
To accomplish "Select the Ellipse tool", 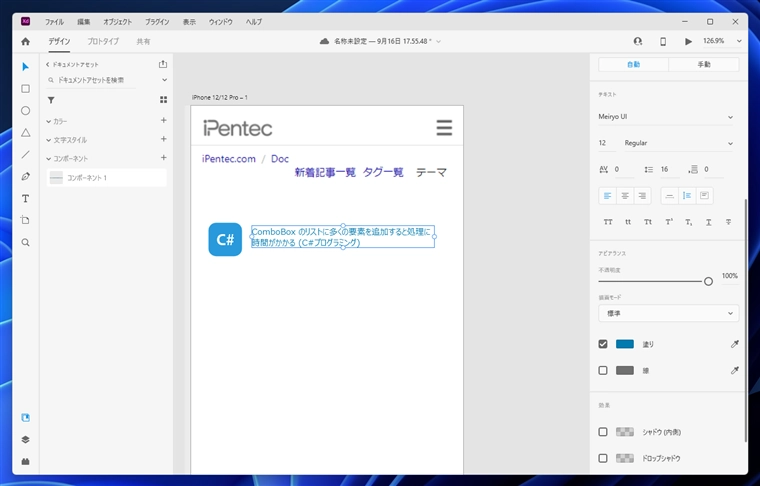I will point(26,111).
